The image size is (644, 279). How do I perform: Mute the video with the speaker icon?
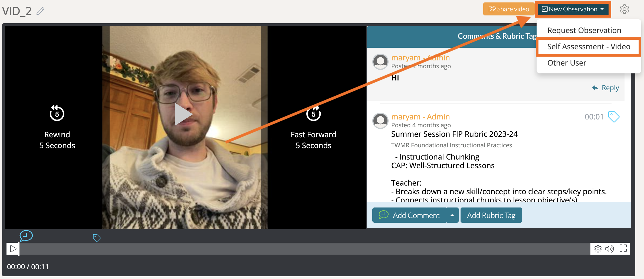[x=609, y=249]
